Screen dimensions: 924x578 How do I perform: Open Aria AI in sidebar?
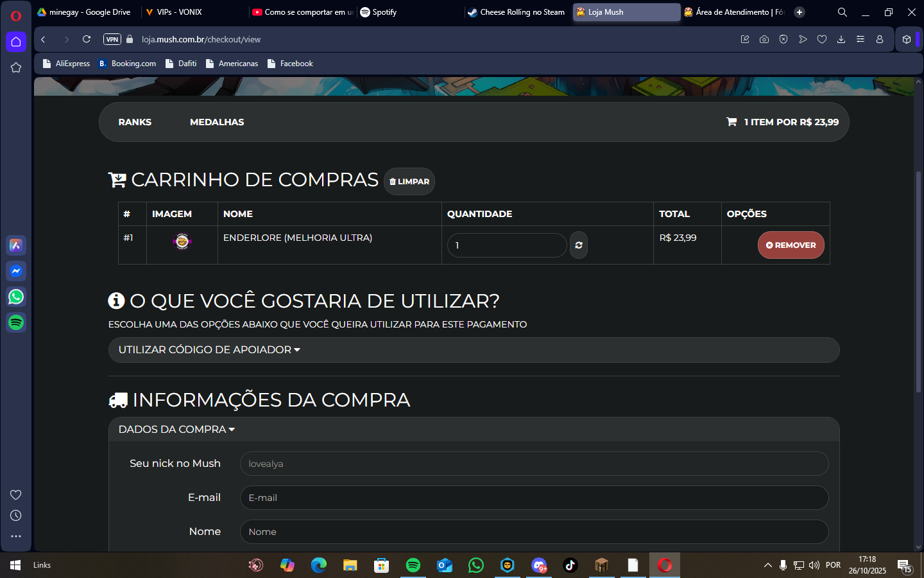(x=16, y=245)
